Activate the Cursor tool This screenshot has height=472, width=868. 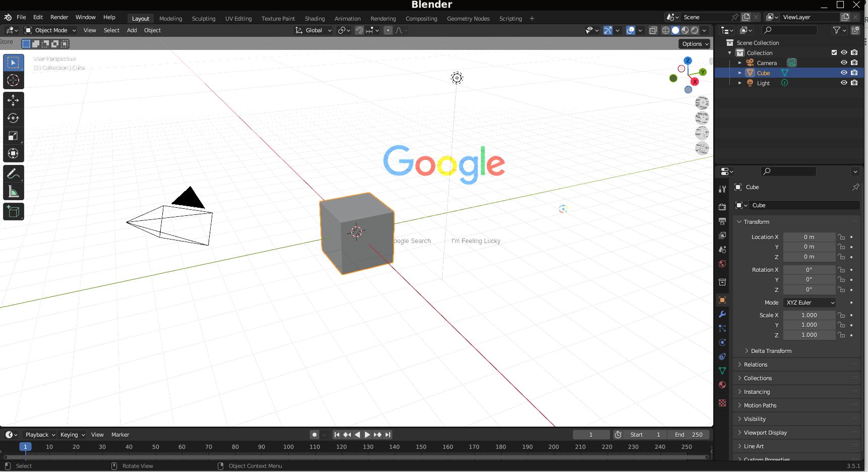point(14,80)
